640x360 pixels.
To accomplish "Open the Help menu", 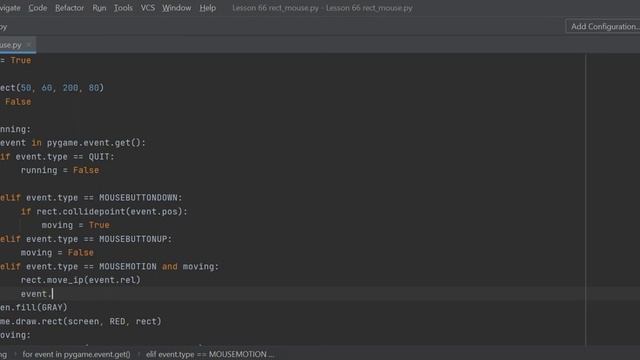I will click(x=207, y=8).
